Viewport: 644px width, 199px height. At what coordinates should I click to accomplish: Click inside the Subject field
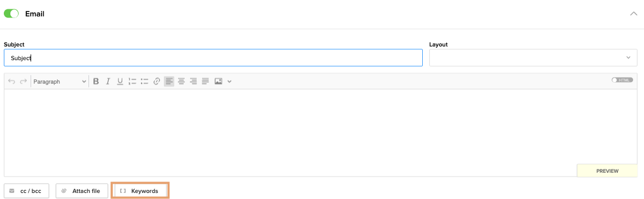pyautogui.click(x=213, y=58)
